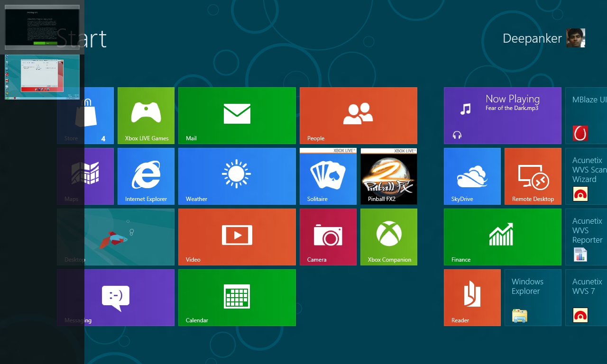Open the Video app tile
Screen dimensions: 607x364
coord(237,237)
